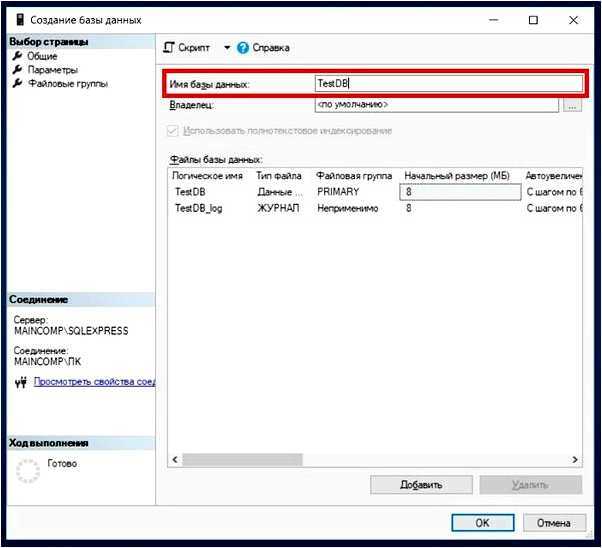
Task: Click the Файловая группа column header
Action: coord(354,176)
